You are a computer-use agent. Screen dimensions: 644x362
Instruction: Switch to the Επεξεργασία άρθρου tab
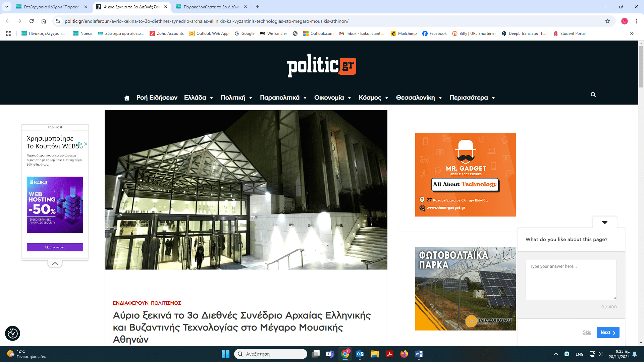[x=51, y=7]
